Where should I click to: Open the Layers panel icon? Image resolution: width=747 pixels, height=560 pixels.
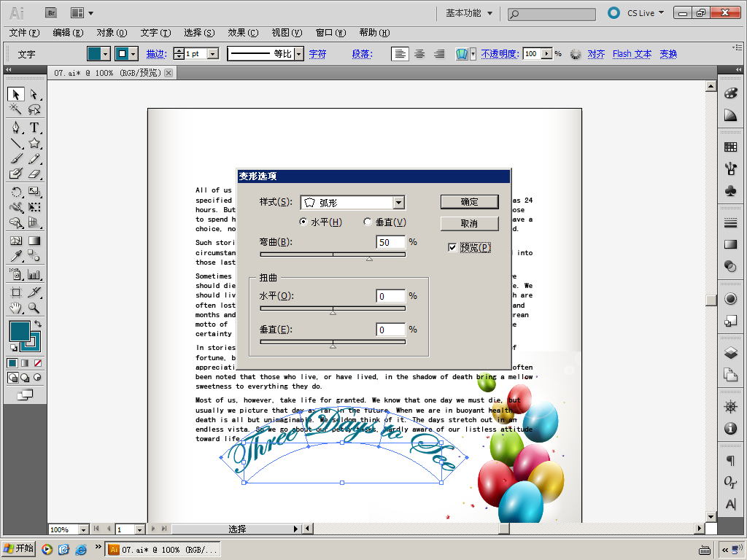point(731,353)
